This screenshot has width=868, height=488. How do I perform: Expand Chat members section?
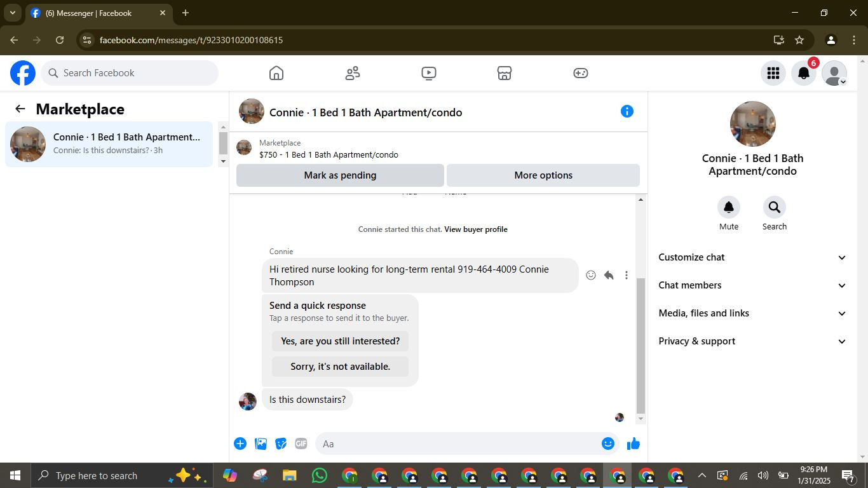tap(752, 285)
